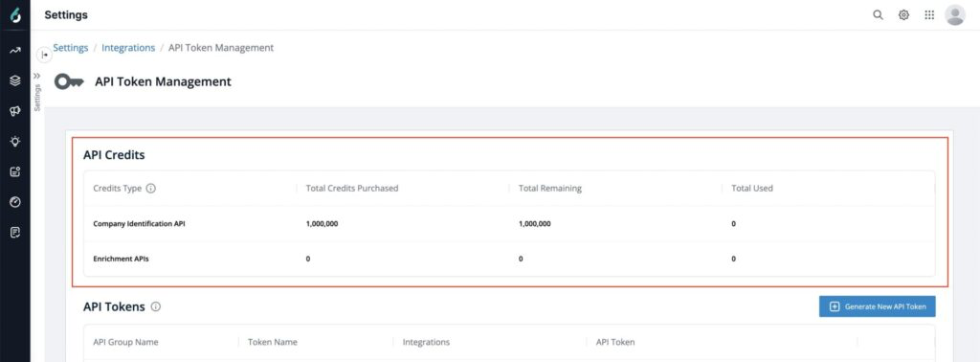This screenshot has width=980, height=362.
Task: Click the API Token column header
Action: coord(615,342)
